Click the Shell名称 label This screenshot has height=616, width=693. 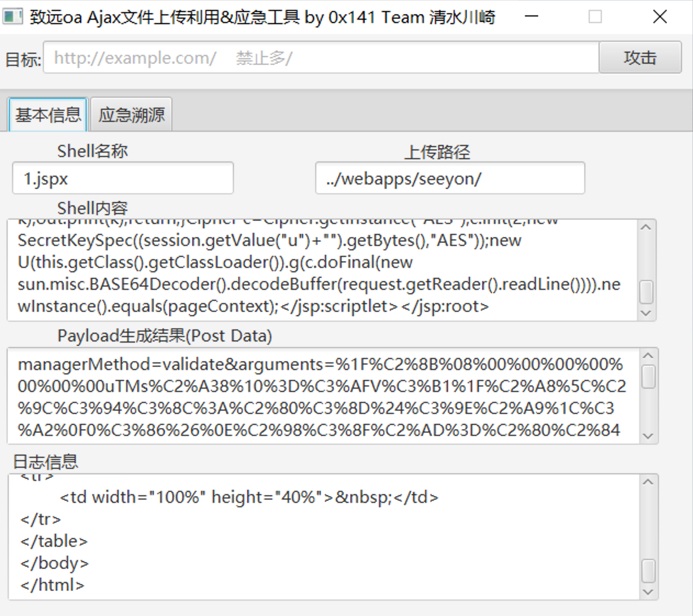[x=92, y=151]
